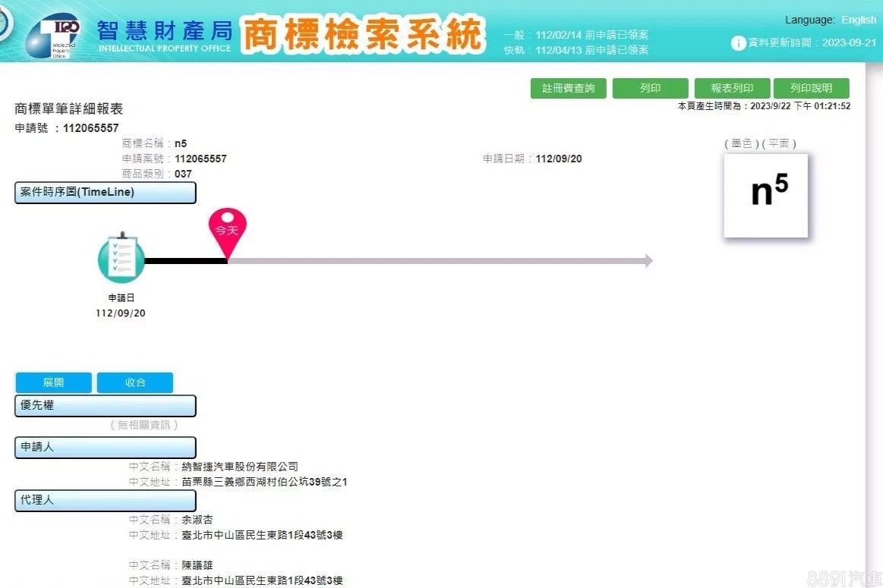Open the n5 trademark image thumbnail
Screen dimensions: 883x588
(765, 195)
